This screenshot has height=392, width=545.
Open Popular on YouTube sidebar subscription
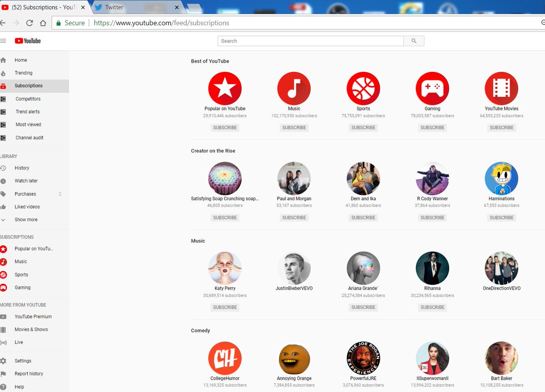tap(35, 249)
